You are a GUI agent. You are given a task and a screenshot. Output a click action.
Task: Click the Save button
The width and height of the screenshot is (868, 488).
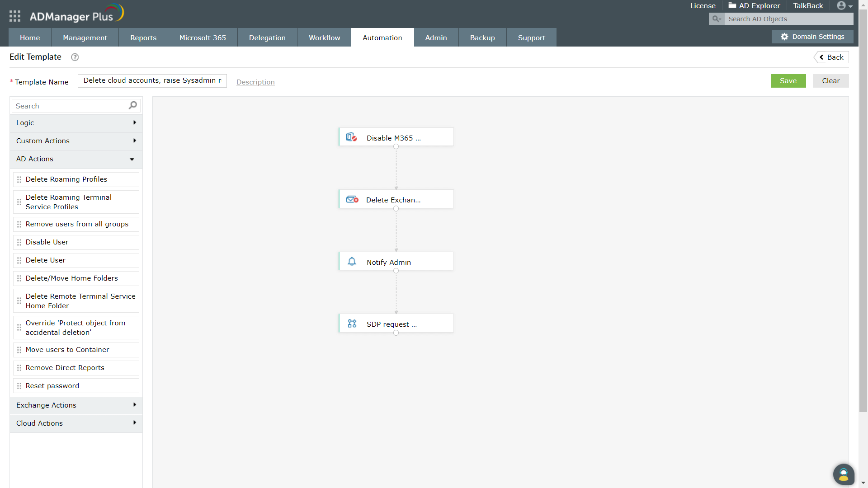pos(788,81)
